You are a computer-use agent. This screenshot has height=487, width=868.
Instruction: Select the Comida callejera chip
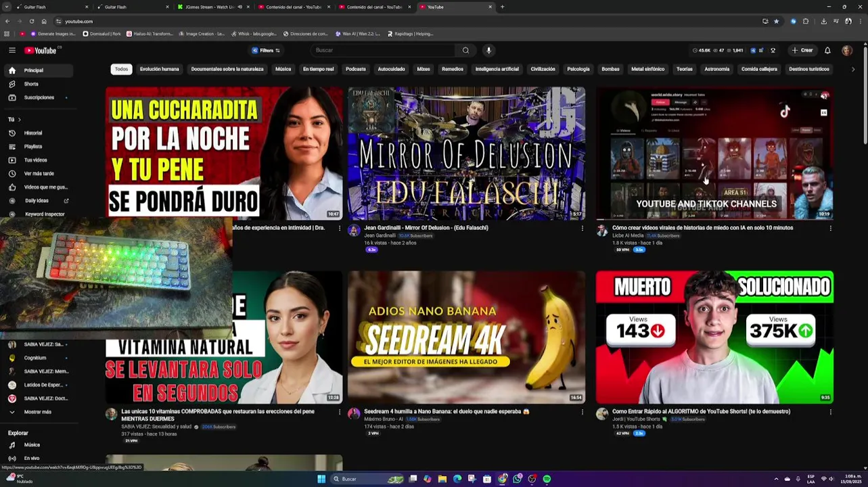coord(759,69)
